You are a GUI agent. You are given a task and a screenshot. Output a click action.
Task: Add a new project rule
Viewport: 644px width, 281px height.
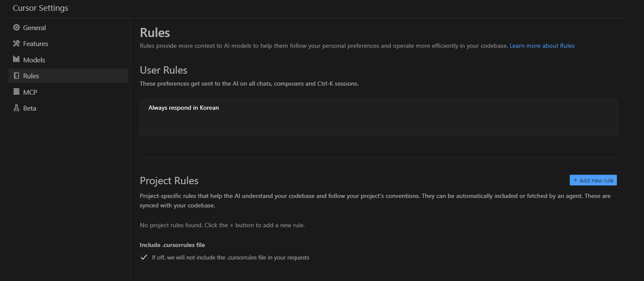click(x=593, y=180)
